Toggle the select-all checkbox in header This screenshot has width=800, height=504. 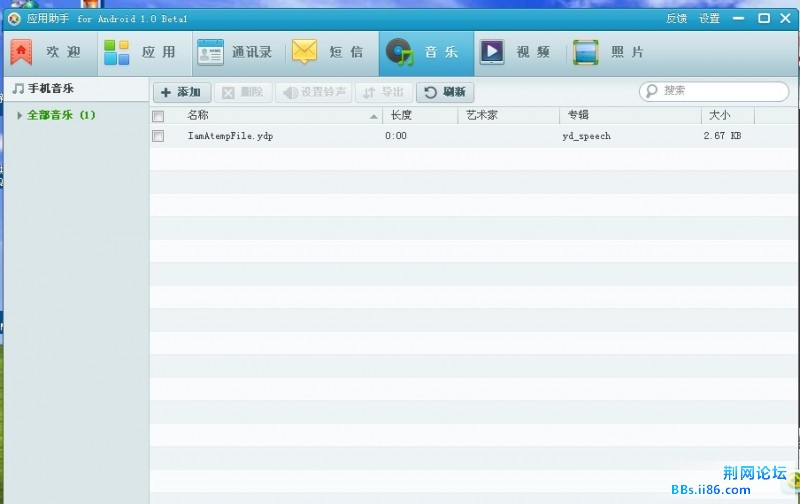158,116
